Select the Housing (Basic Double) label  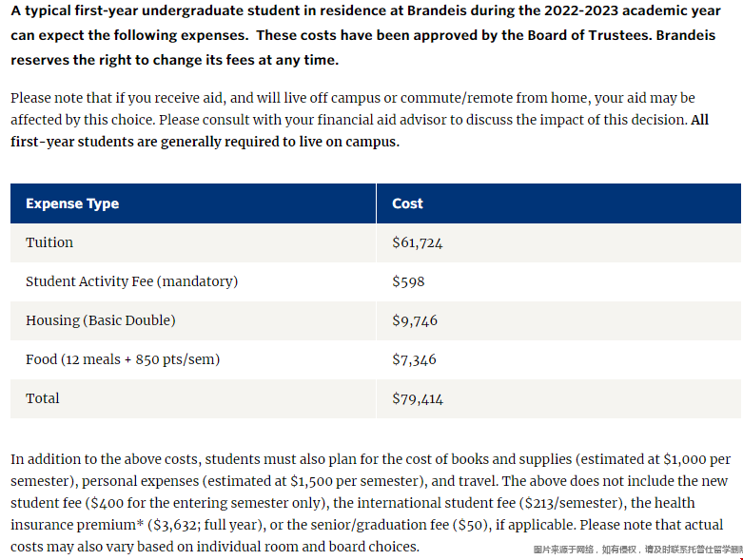pyautogui.click(x=100, y=320)
